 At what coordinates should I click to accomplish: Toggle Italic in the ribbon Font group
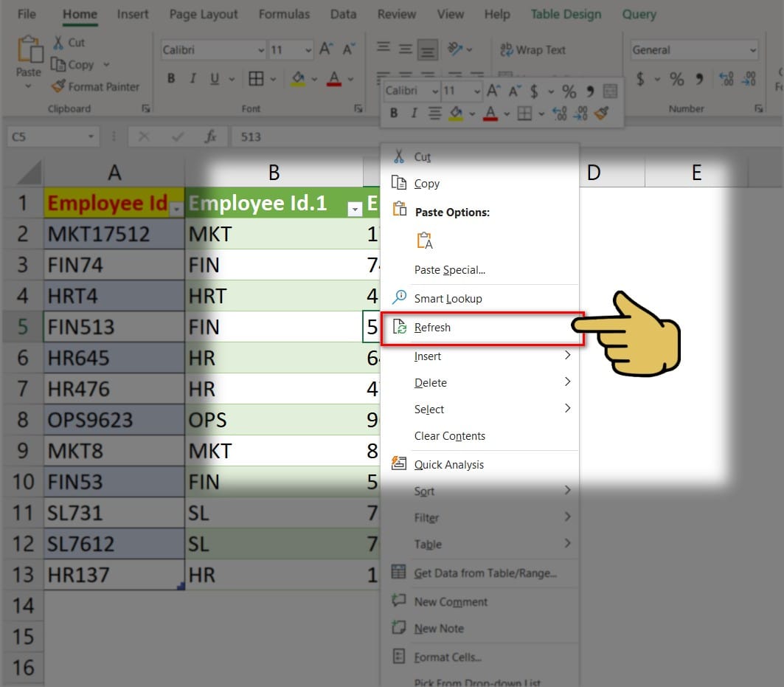click(x=193, y=79)
